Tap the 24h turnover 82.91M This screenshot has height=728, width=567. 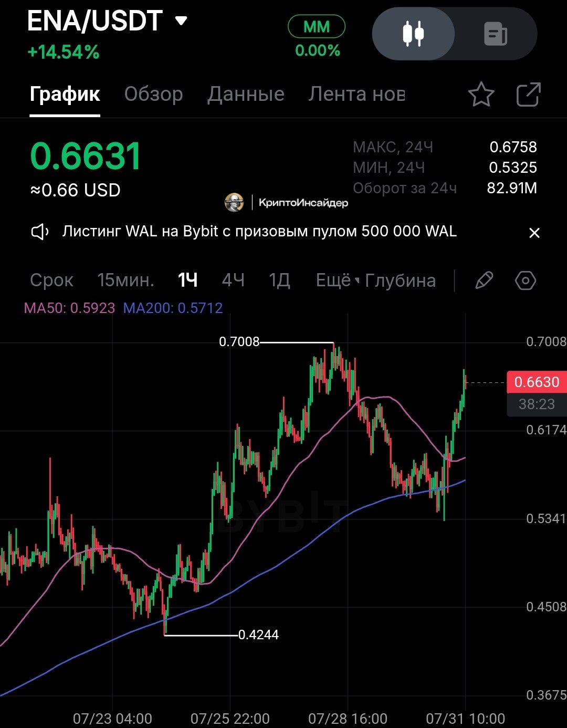pyautogui.click(x=512, y=188)
